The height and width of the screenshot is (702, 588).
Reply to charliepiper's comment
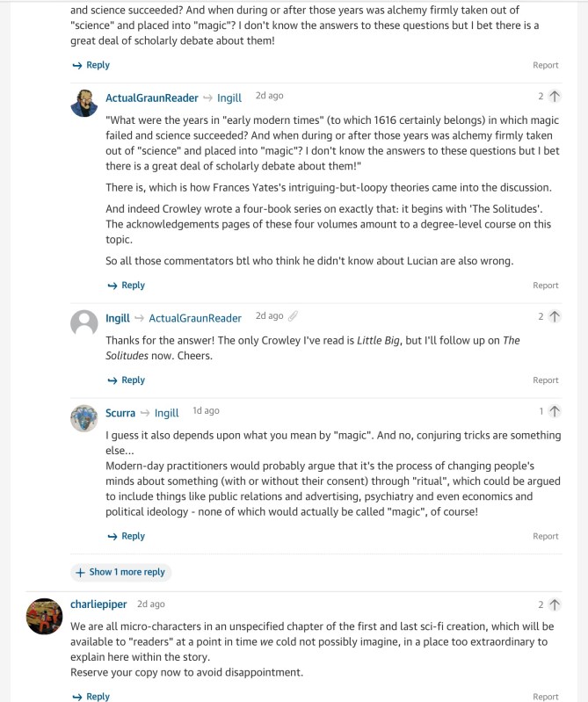click(x=91, y=696)
